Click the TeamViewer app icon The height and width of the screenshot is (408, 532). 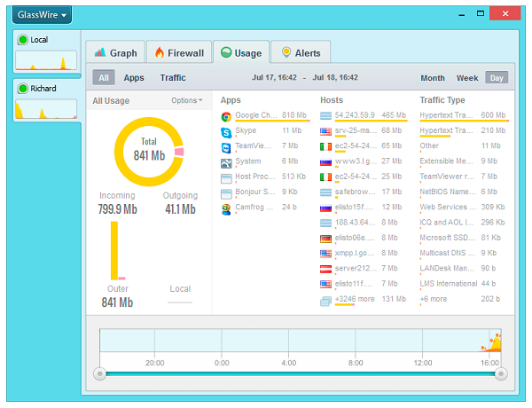[x=226, y=146]
